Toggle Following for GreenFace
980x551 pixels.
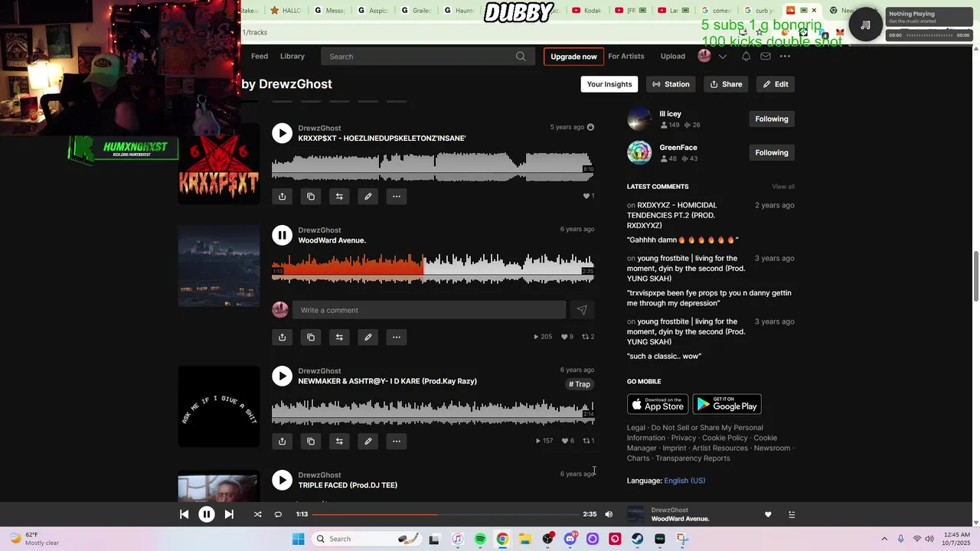(x=772, y=152)
